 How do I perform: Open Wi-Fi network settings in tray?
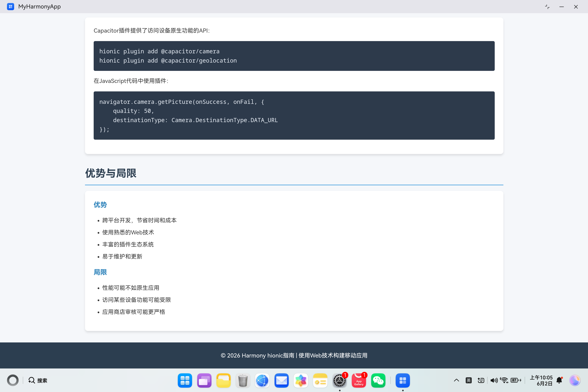coord(504,380)
